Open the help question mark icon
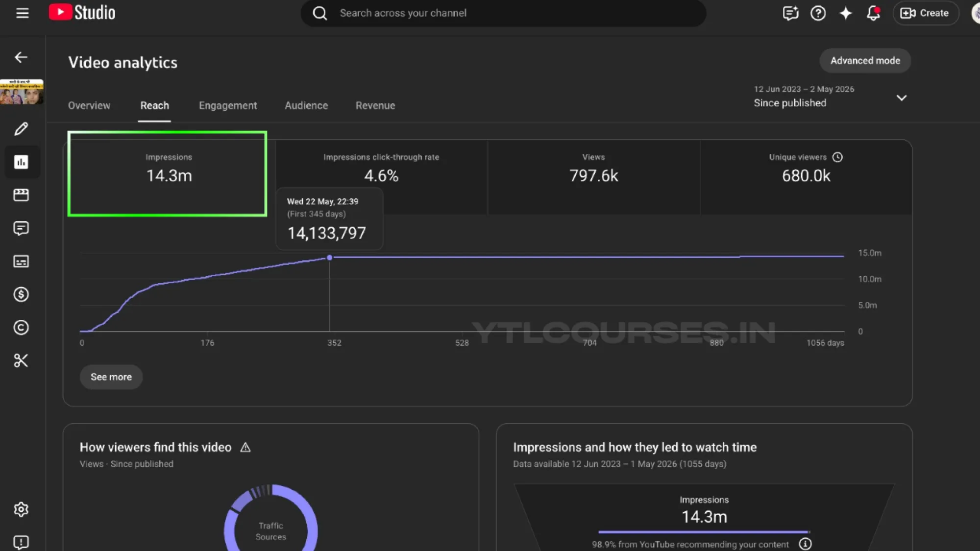The width and height of the screenshot is (980, 551). [818, 13]
